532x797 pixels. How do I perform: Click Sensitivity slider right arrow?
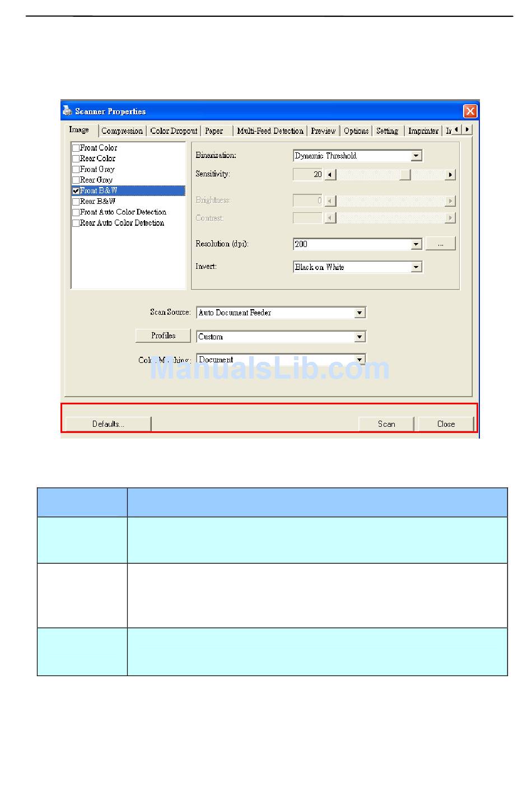[450, 175]
